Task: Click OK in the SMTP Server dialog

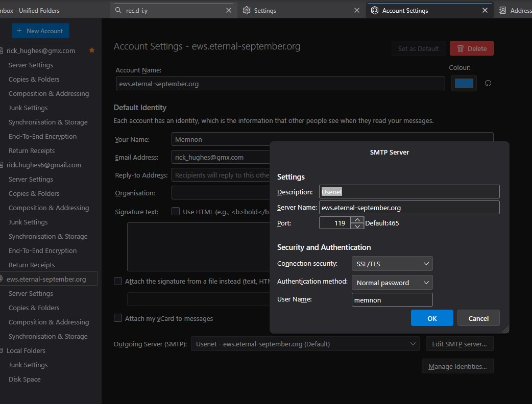Action: [x=432, y=318]
